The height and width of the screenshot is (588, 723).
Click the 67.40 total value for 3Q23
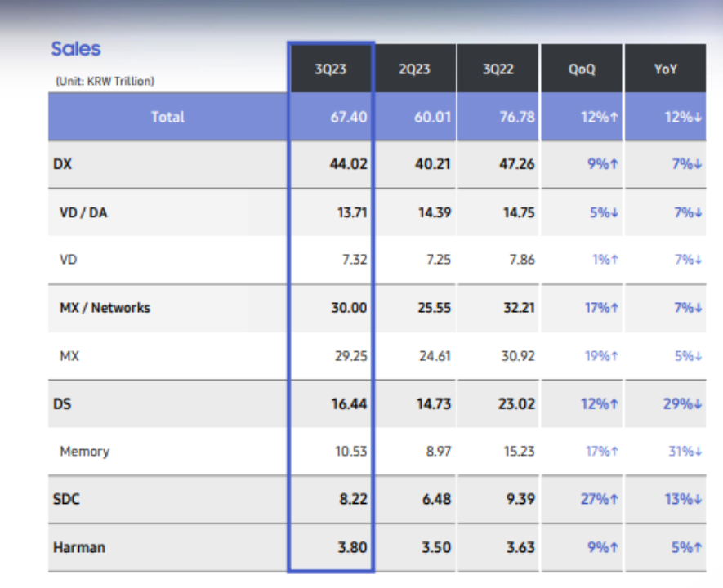[348, 117]
